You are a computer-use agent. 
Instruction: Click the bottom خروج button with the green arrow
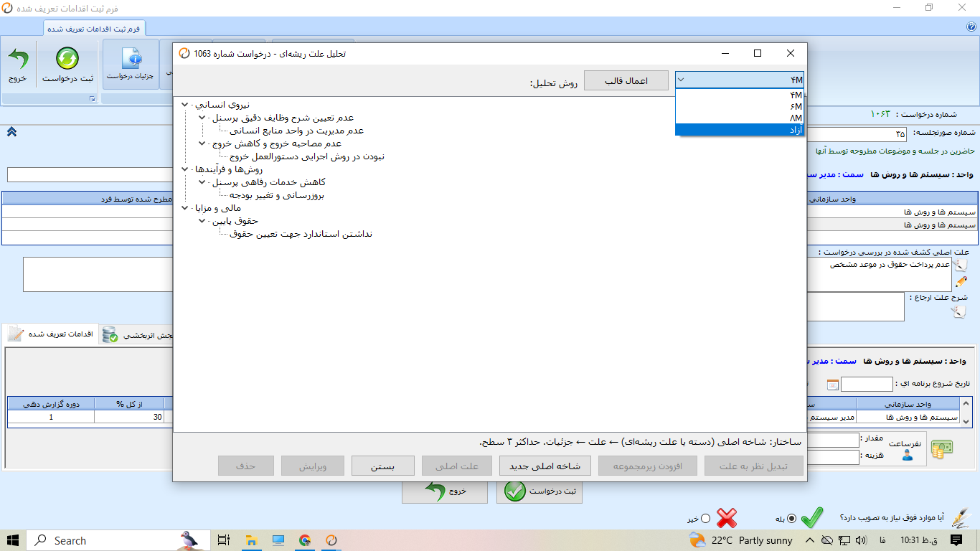(445, 491)
